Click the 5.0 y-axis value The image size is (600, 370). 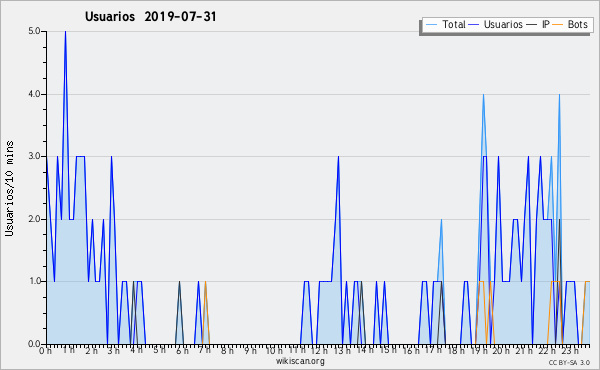click(34, 31)
